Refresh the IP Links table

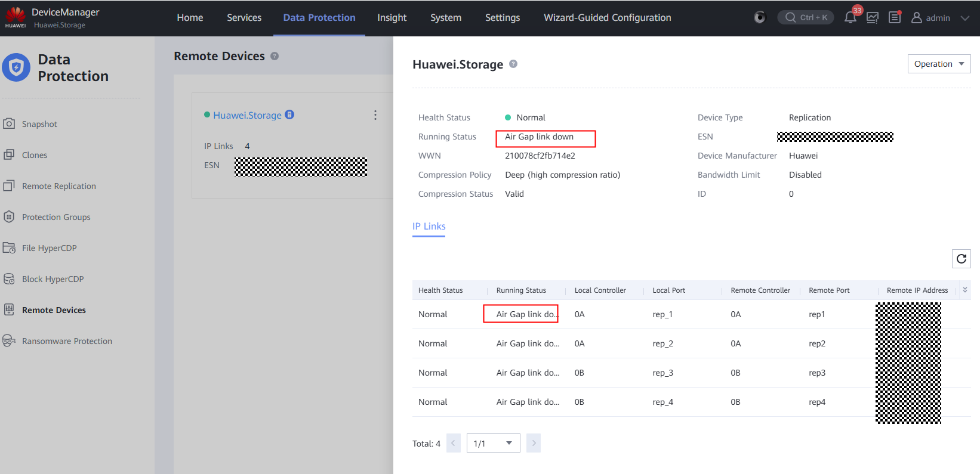tap(961, 259)
